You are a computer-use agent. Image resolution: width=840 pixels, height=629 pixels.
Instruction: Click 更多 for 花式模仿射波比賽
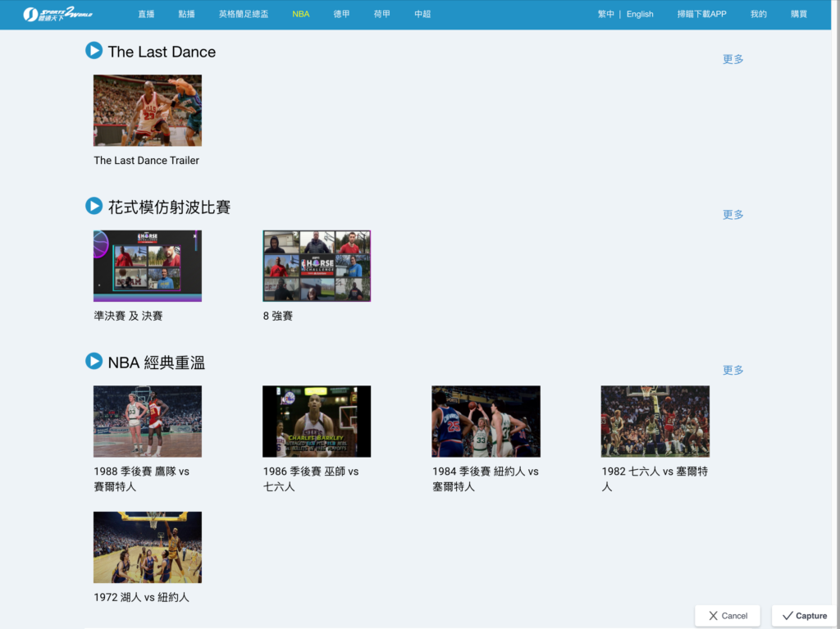[x=733, y=214]
